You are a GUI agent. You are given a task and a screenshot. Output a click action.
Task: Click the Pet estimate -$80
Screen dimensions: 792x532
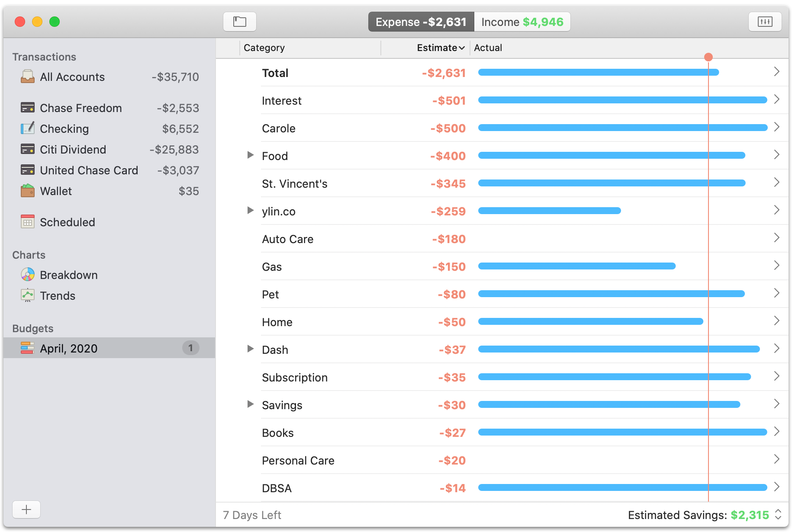click(x=451, y=295)
